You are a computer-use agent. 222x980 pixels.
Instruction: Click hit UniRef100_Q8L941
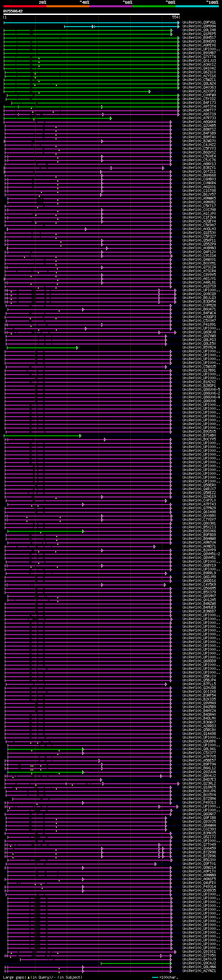199,749
